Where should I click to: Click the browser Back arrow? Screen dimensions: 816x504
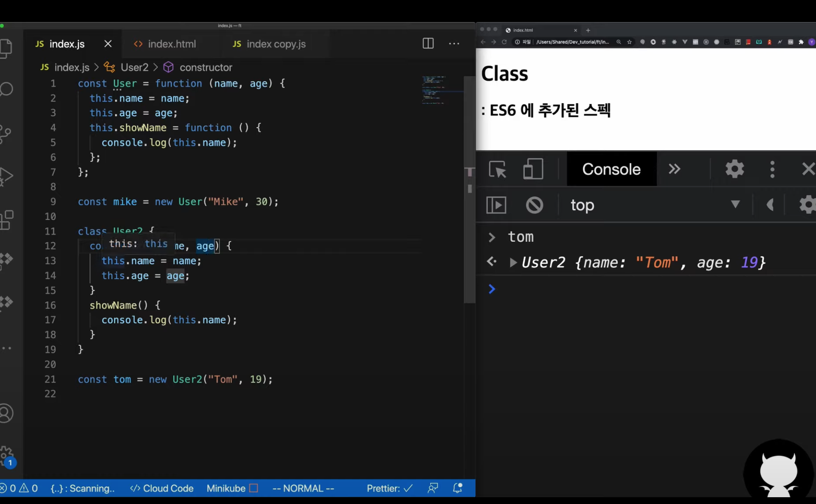[x=483, y=42]
